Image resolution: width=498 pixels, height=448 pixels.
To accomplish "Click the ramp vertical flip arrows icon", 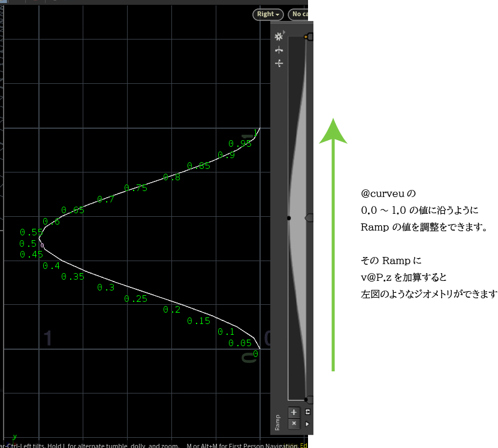I will click(279, 63).
